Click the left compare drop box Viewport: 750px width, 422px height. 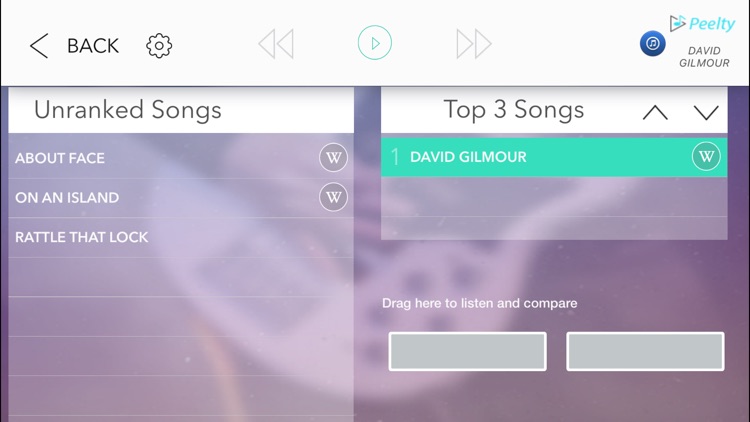pyautogui.click(x=467, y=351)
